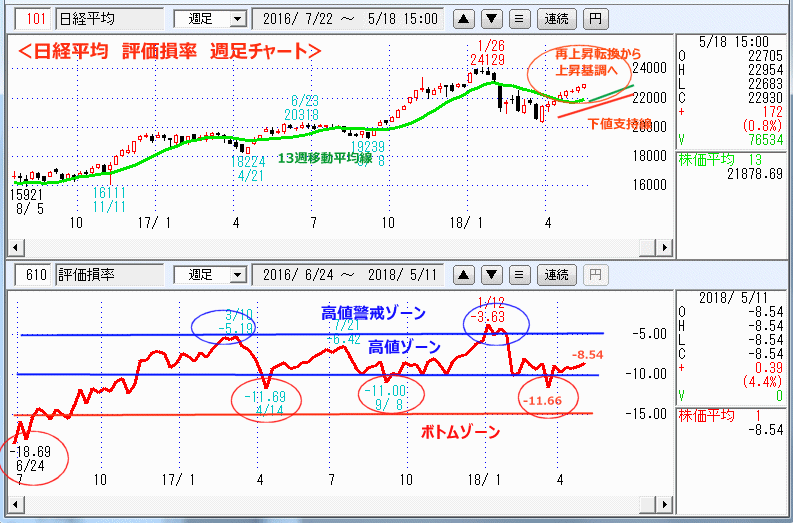793x523 pixels.
Task: Open list menu icon in top chart toolbar
Action: [518, 18]
